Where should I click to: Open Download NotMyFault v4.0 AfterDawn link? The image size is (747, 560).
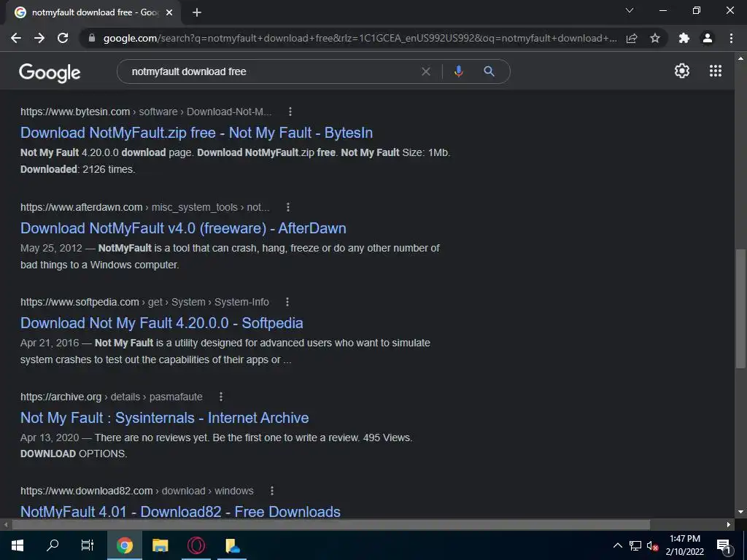(x=183, y=228)
